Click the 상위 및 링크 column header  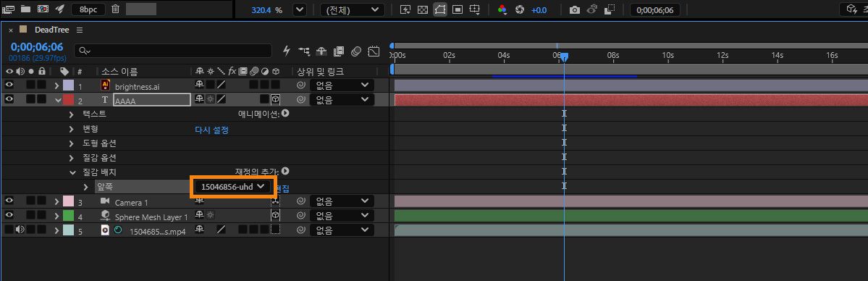pyautogui.click(x=321, y=72)
